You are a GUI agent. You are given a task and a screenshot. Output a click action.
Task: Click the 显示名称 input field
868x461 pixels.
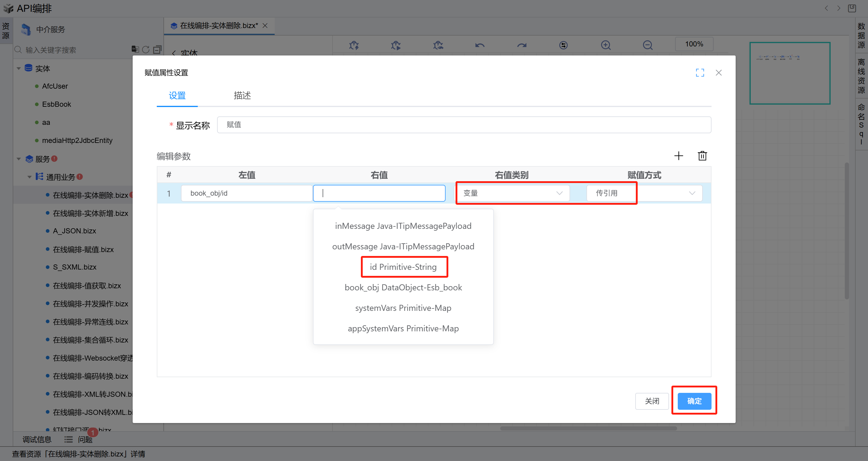(464, 125)
